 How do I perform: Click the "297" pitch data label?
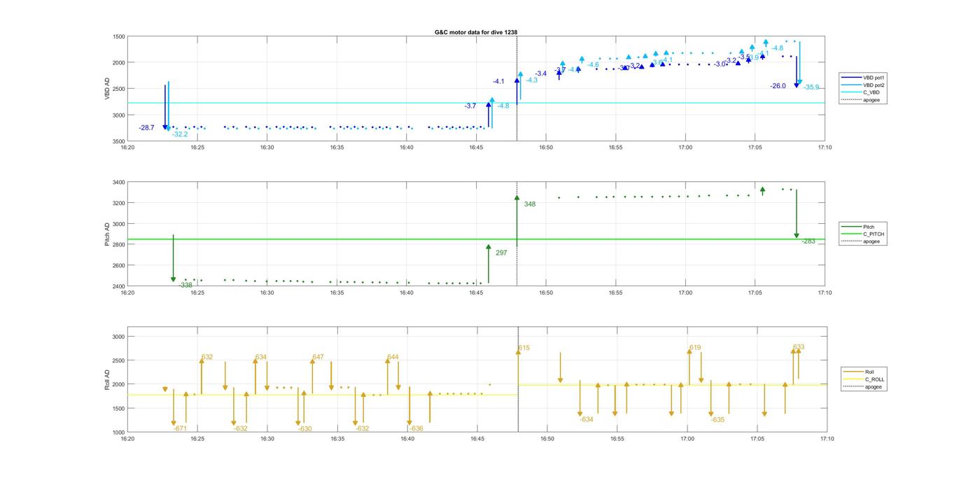click(x=501, y=253)
